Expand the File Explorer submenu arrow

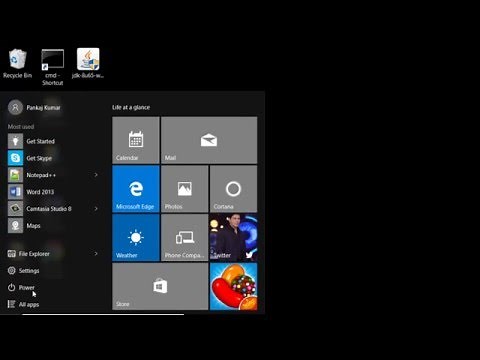[x=96, y=254]
